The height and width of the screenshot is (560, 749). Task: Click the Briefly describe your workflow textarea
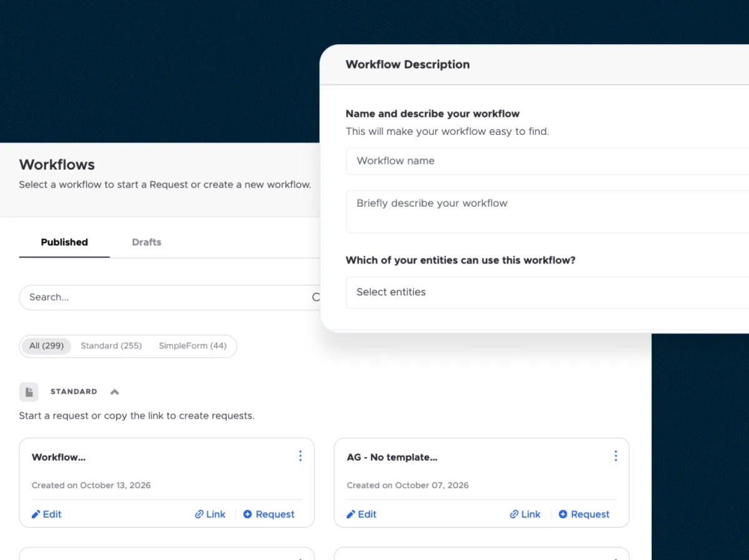pos(547,212)
